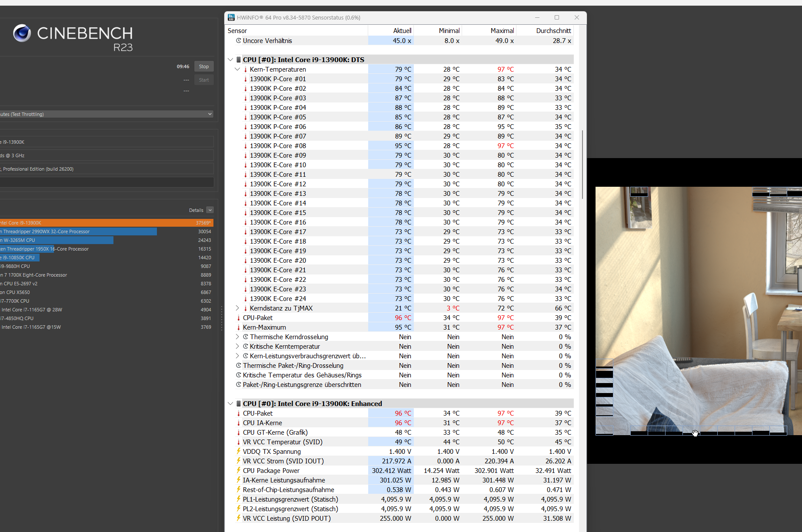Click the lightning icon beside VDDQ TX Spannung
Viewport: 802px width, 532px height.
(x=239, y=451)
